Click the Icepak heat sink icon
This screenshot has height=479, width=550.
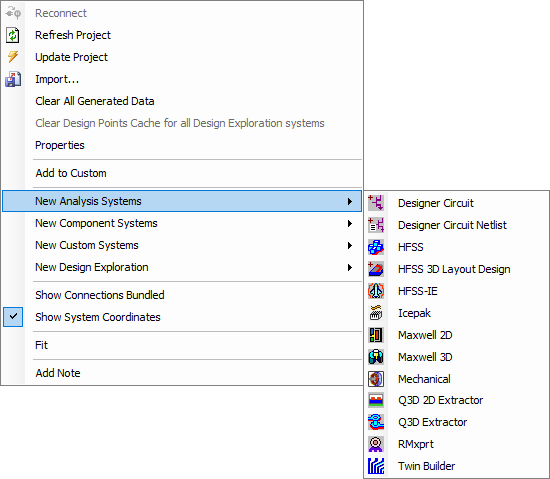376,313
